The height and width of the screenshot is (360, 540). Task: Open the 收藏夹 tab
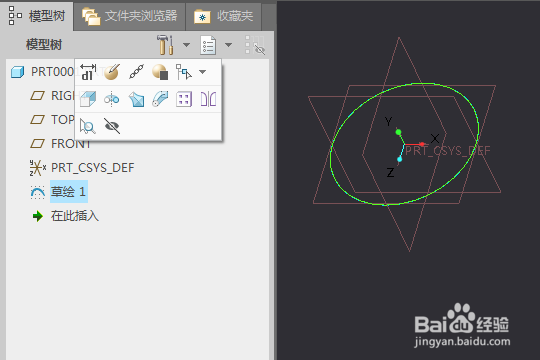[x=224, y=16]
